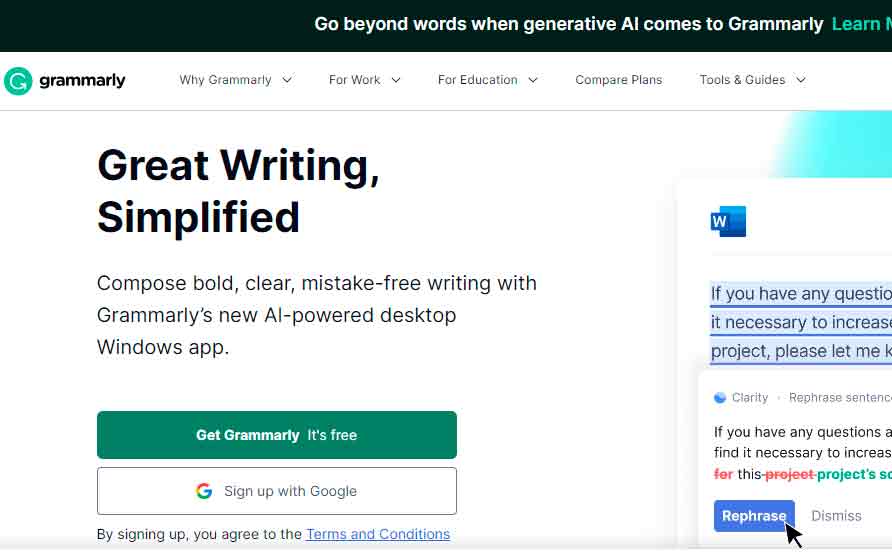Click the green Grammarly G logo icon

(18, 81)
